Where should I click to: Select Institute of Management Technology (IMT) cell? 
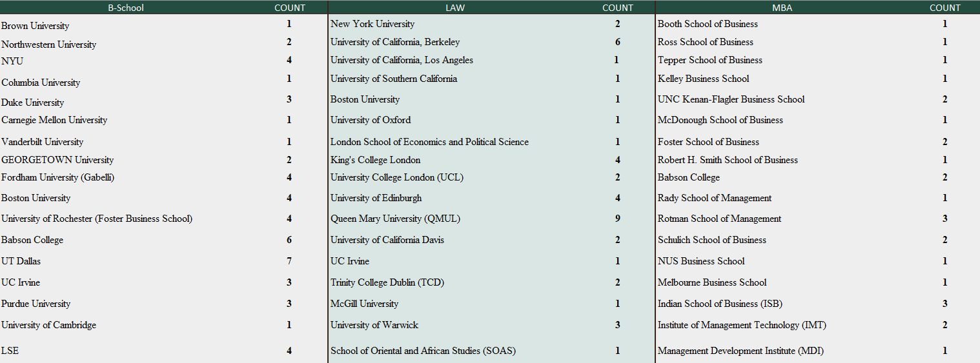coord(742,325)
